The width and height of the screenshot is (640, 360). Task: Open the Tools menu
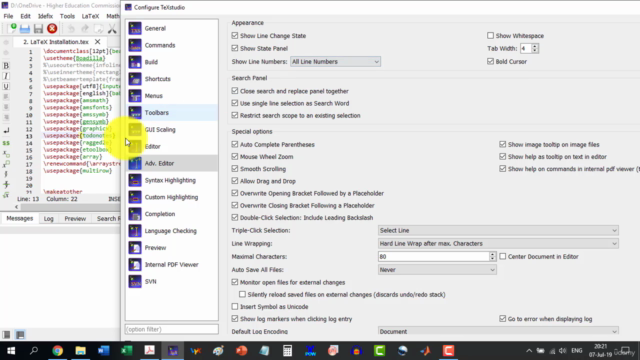(67, 16)
